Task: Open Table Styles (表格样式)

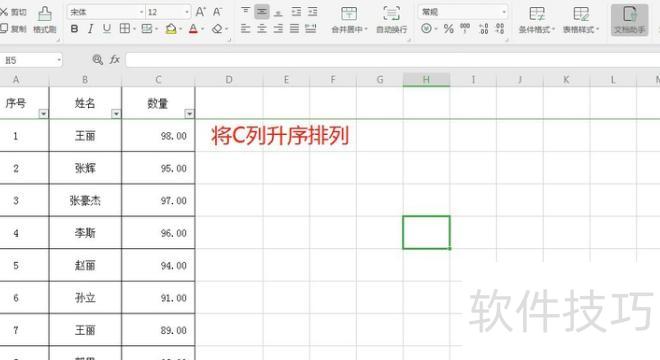Action: 581,20
